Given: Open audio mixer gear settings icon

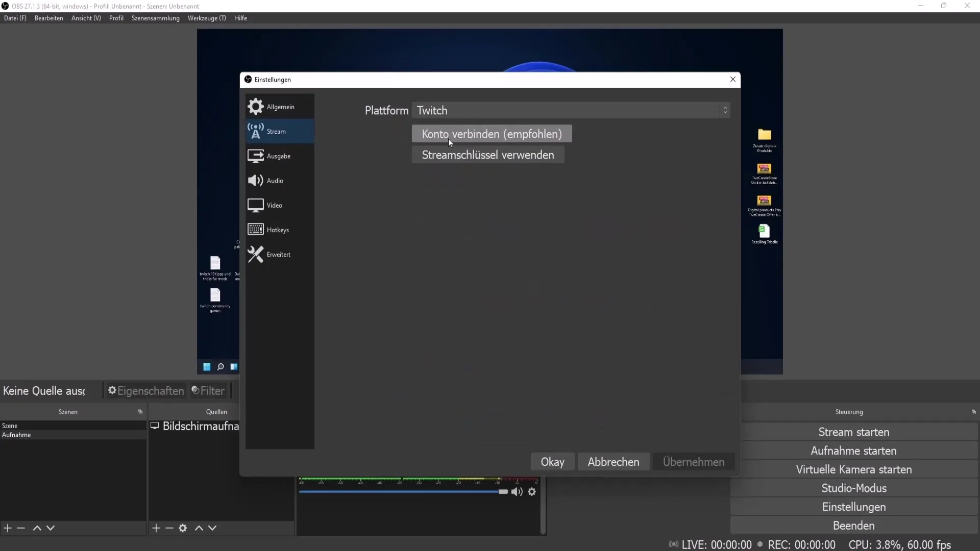Looking at the screenshot, I should point(532,492).
